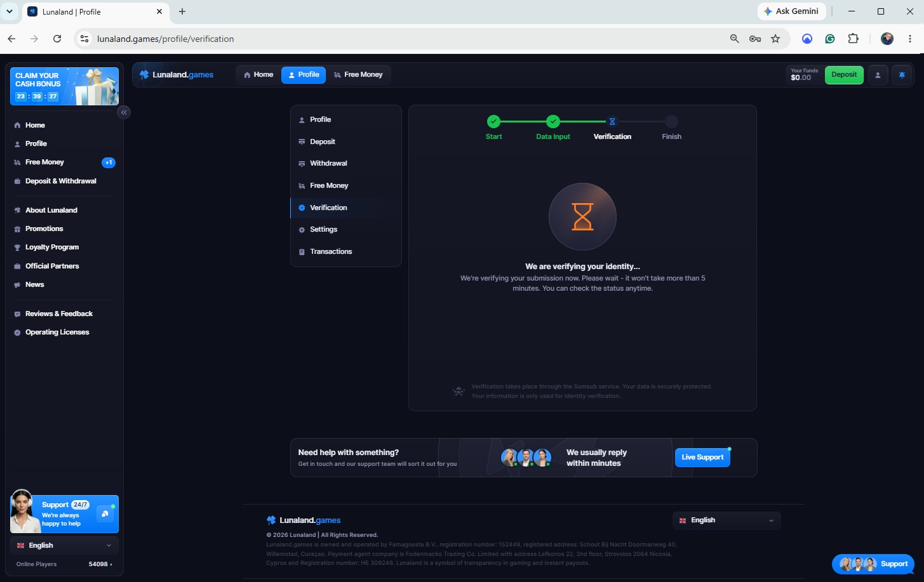Open Free Money in the profile submenu
This screenshot has width=924, height=582.
(x=346, y=185)
